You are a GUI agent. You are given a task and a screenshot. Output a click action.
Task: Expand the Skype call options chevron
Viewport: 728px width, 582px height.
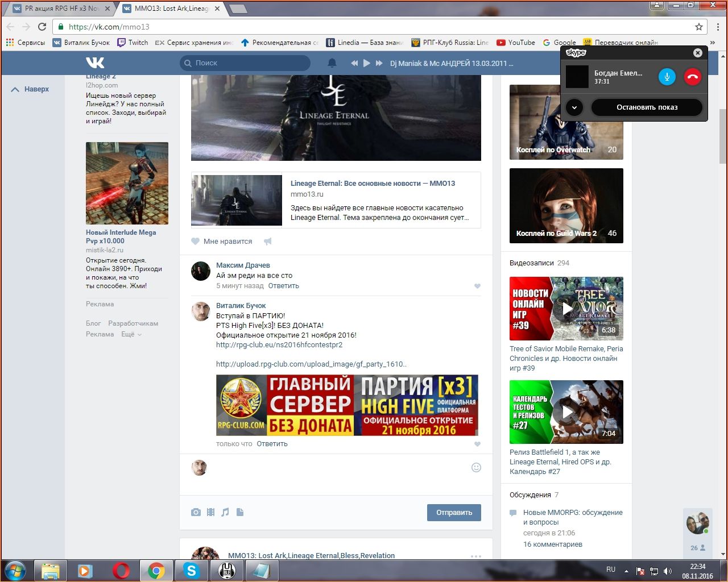pyautogui.click(x=574, y=107)
